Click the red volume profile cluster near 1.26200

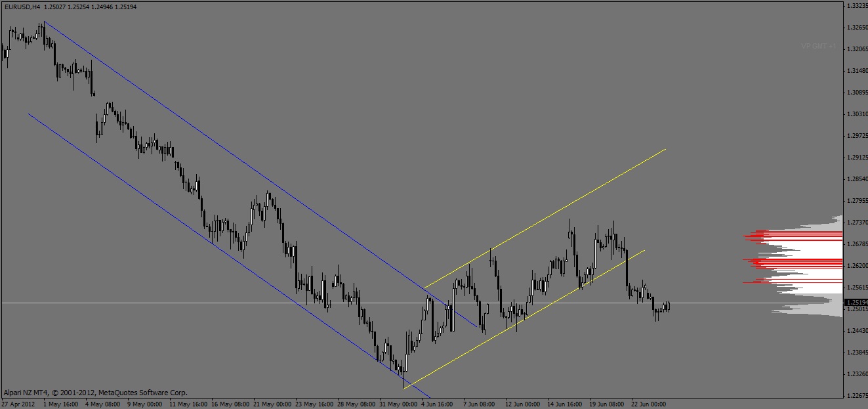click(x=793, y=263)
